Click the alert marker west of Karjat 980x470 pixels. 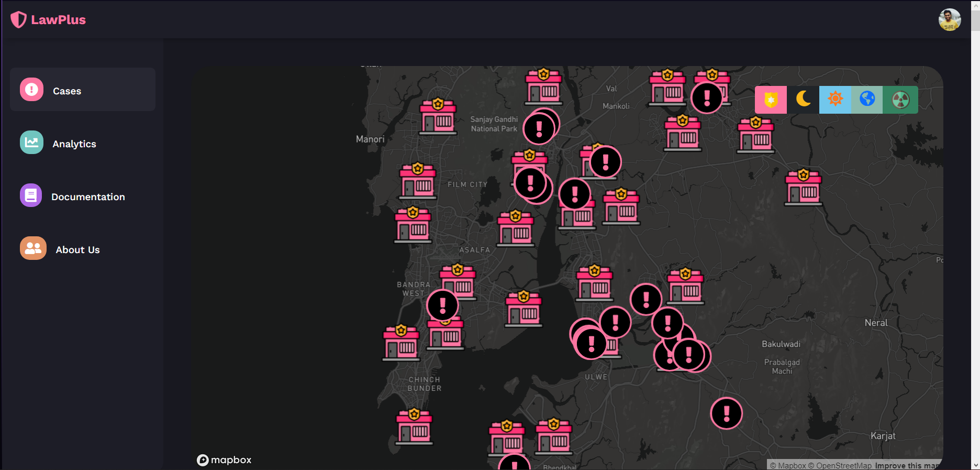pyautogui.click(x=727, y=413)
